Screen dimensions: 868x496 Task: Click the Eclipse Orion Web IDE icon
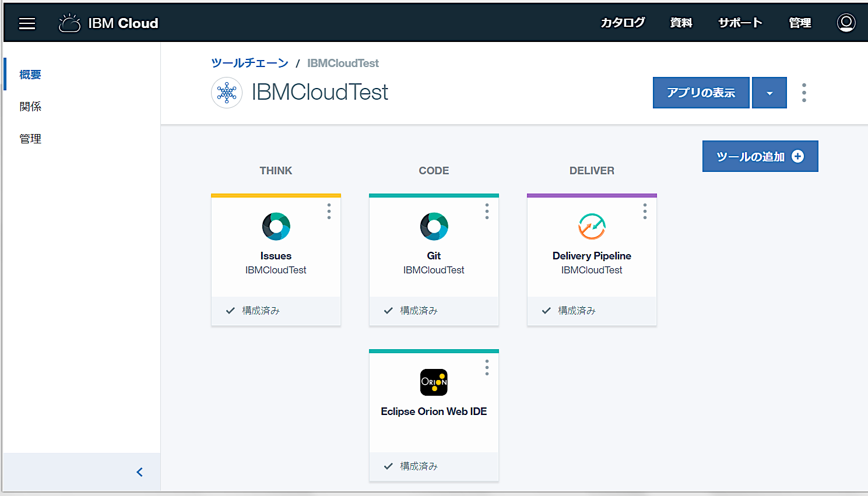434,382
